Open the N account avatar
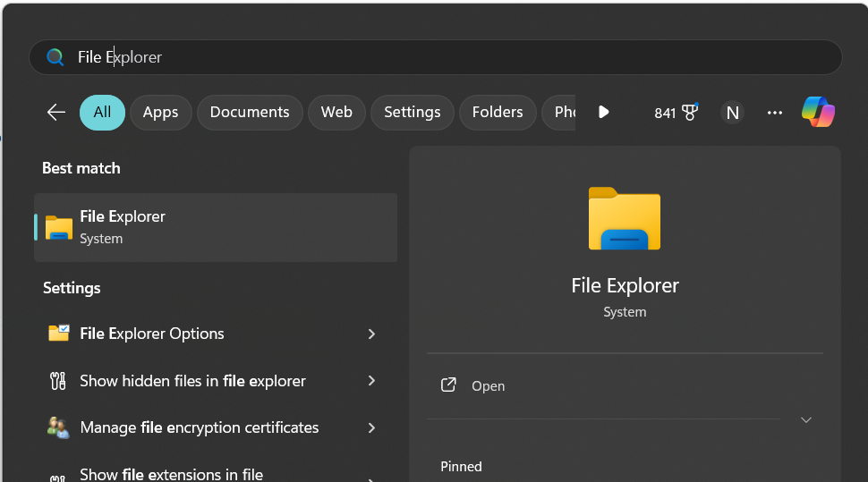 pos(732,113)
